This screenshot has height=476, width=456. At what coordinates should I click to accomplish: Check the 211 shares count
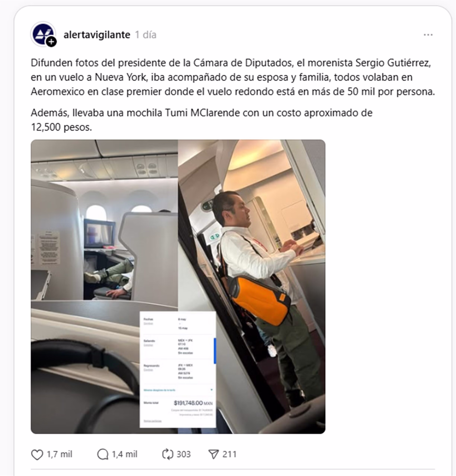click(x=229, y=454)
